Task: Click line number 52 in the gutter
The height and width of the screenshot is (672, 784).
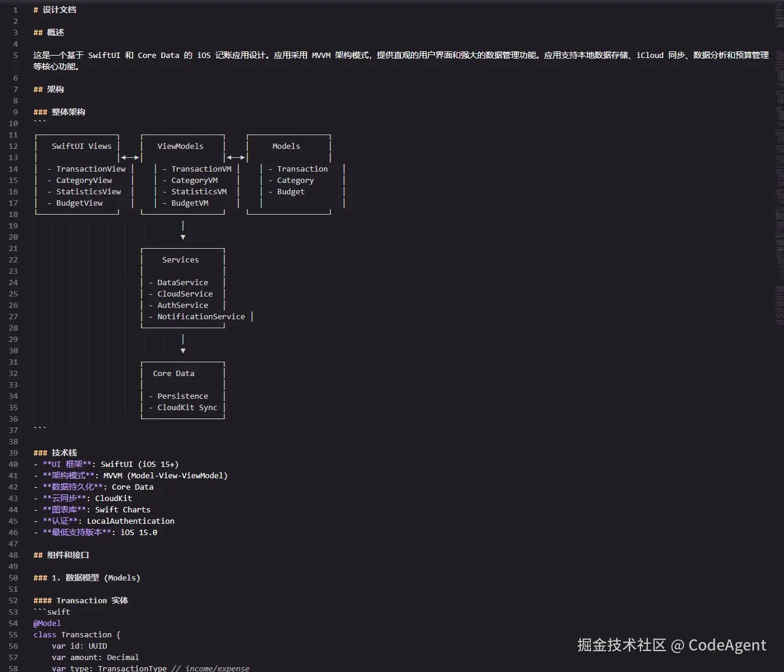Action: 13,600
